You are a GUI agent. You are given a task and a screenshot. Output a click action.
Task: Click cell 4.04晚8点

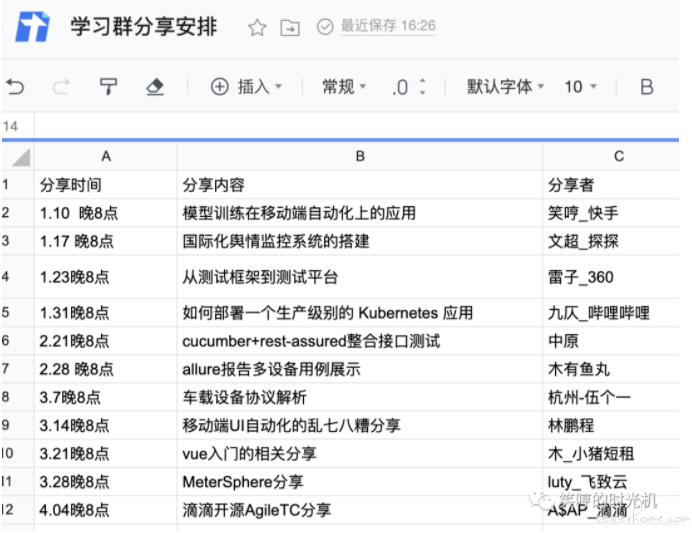[106, 510]
